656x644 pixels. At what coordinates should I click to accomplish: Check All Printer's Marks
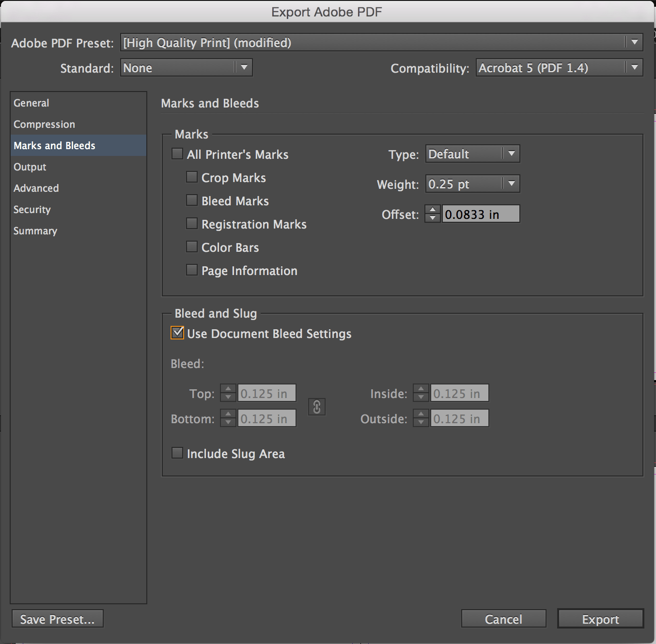click(x=177, y=154)
